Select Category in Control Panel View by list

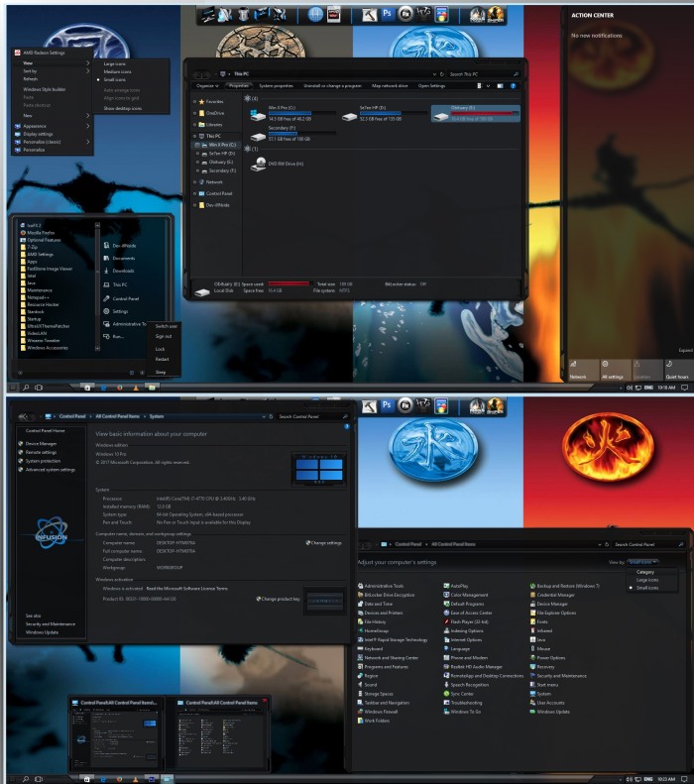coord(645,572)
